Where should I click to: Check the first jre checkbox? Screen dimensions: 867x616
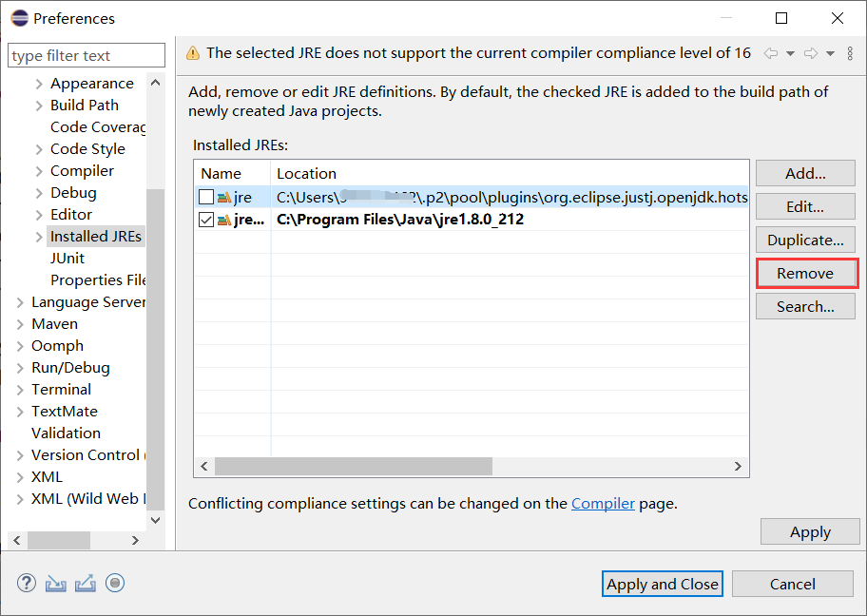coord(206,197)
